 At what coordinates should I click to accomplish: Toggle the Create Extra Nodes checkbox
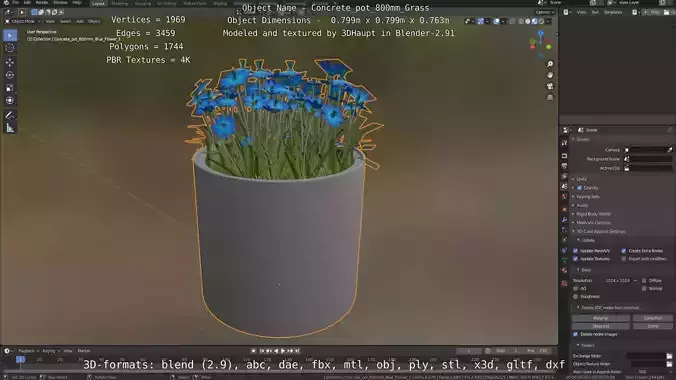tap(623, 251)
